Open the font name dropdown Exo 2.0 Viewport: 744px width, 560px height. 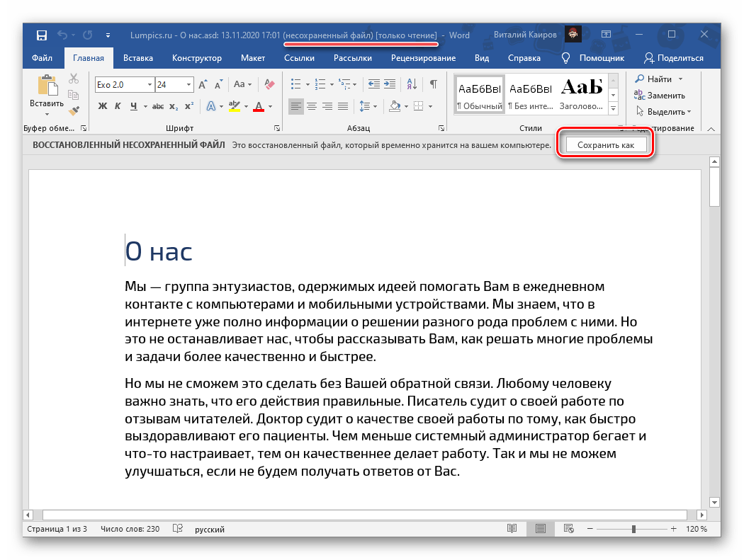click(150, 85)
